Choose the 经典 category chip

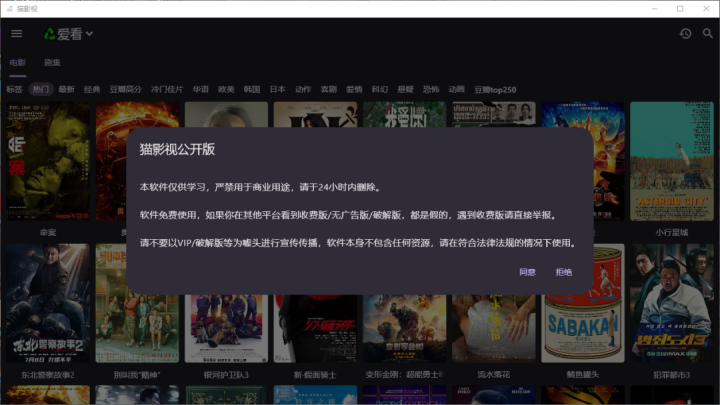pos(92,89)
